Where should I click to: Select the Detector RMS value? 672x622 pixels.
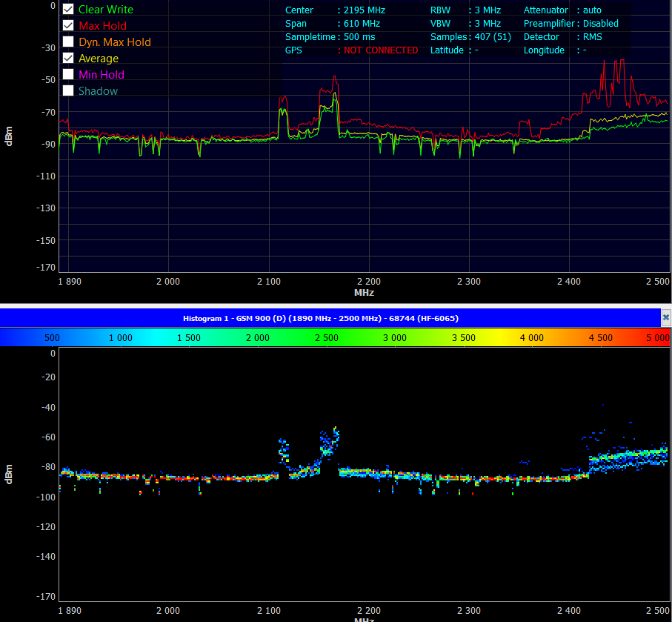point(592,37)
